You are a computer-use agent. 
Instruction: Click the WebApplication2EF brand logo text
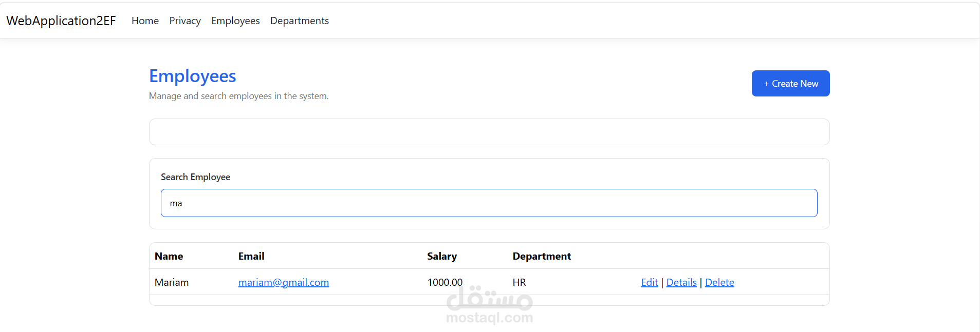[x=61, y=21]
